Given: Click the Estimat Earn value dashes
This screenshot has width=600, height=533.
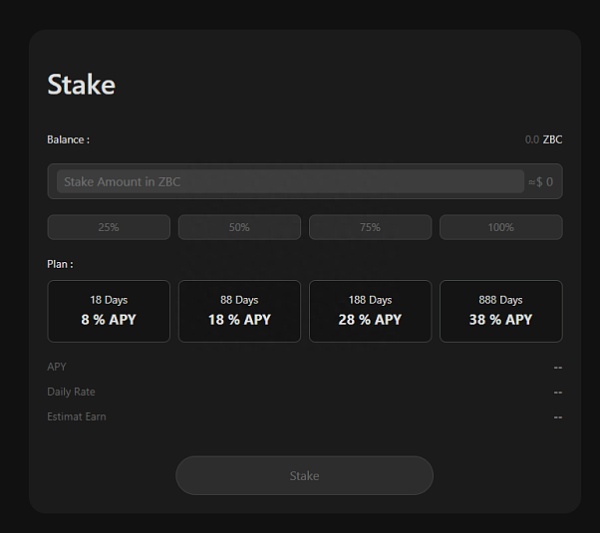Looking at the screenshot, I should coord(557,416).
